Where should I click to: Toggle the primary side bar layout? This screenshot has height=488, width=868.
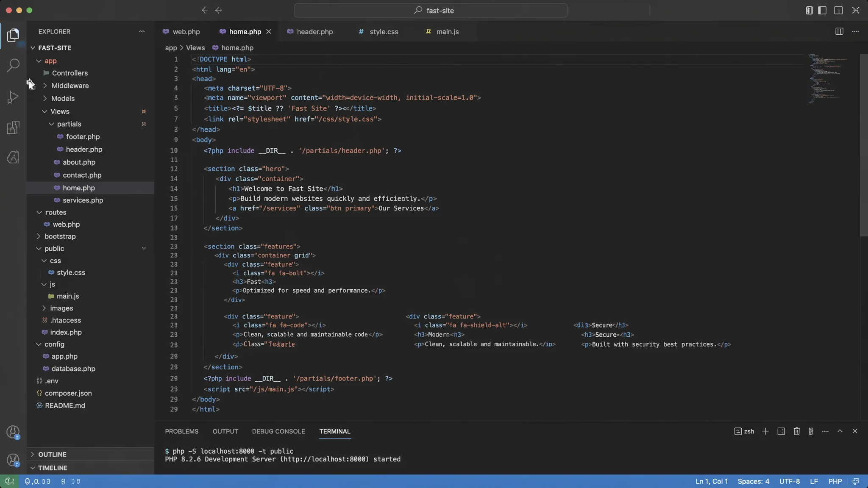[822, 10]
